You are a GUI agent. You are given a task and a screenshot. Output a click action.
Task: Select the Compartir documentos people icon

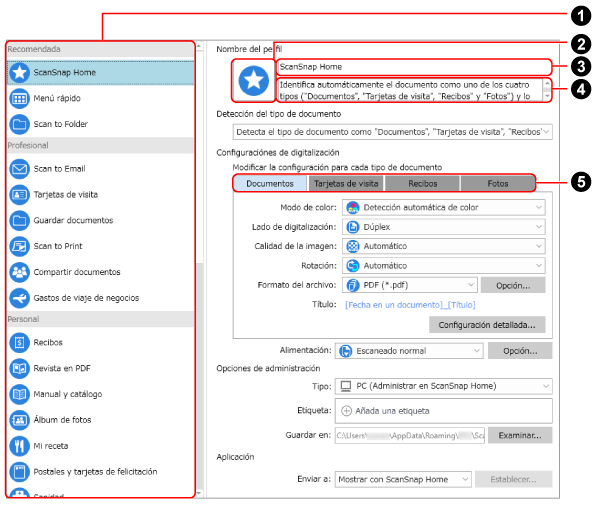19,272
